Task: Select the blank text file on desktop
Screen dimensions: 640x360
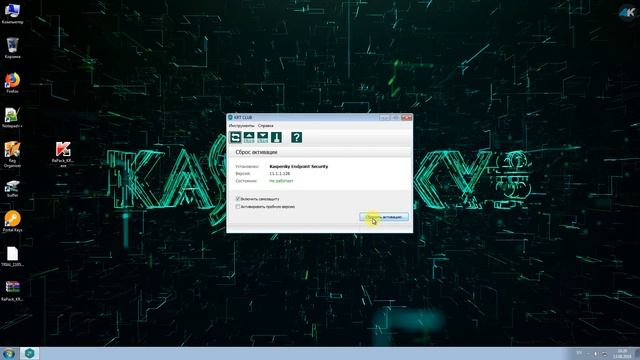Action: click(12, 256)
